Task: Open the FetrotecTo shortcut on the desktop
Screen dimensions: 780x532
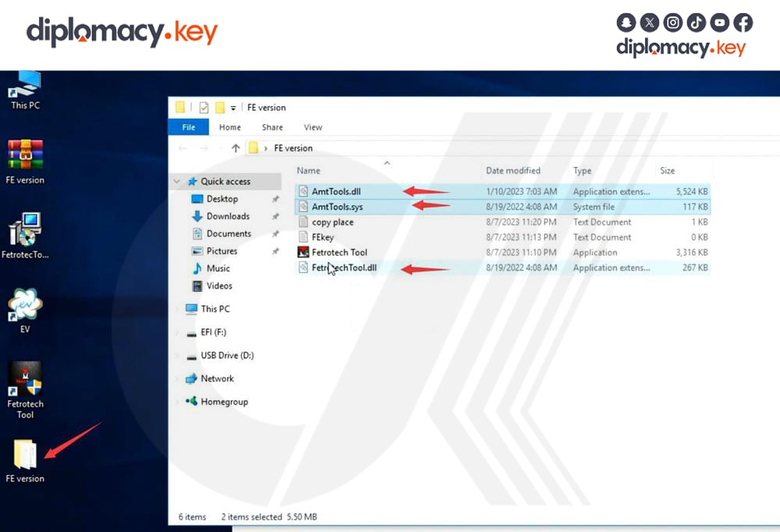Action: [26, 230]
